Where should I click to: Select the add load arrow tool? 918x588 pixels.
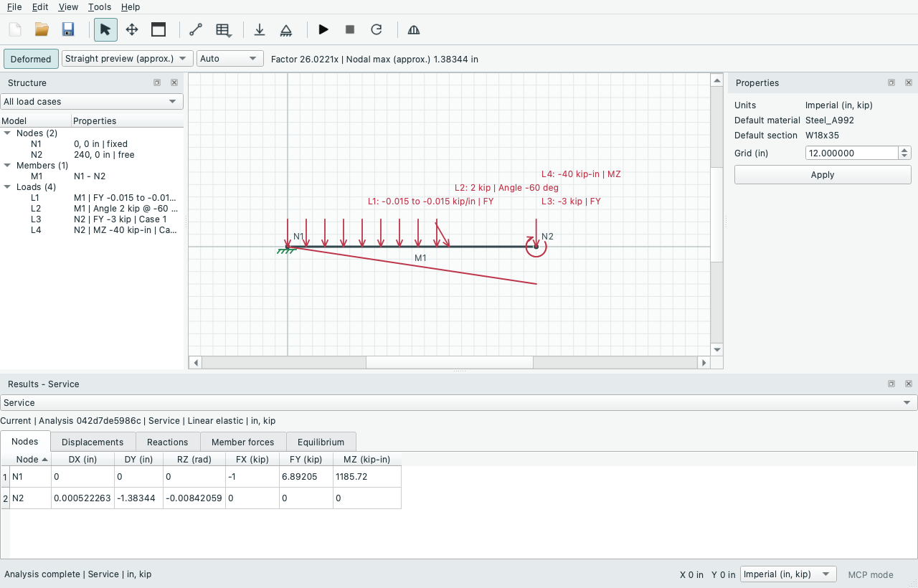click(260, 29)
